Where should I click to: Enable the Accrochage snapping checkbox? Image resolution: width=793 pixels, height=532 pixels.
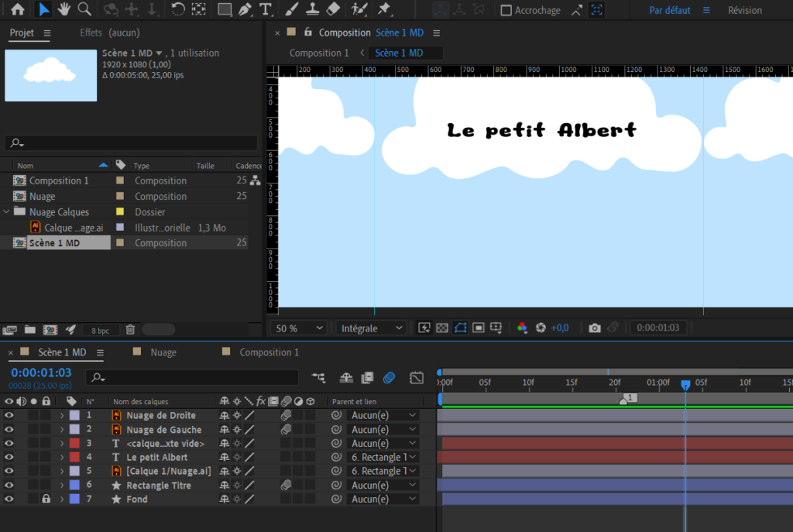[506, 11]
